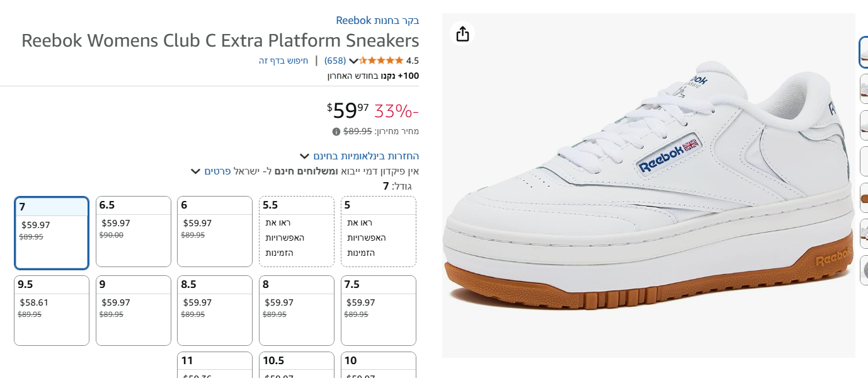Click the unavailable size 5.5 option
Screen dimensions: 868x378
(x=297, y=231)
